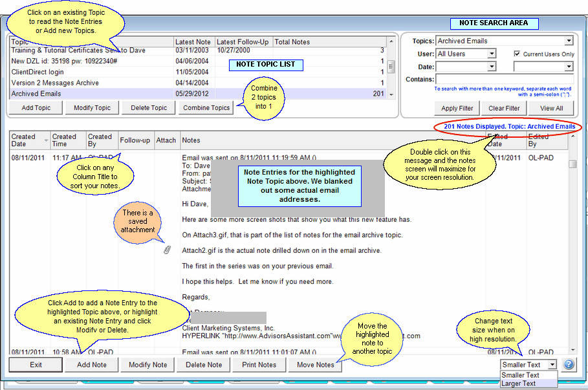Type in the Contains search field
The height and width of the screenshot is (390, 588).
click(x=503, y=80)
